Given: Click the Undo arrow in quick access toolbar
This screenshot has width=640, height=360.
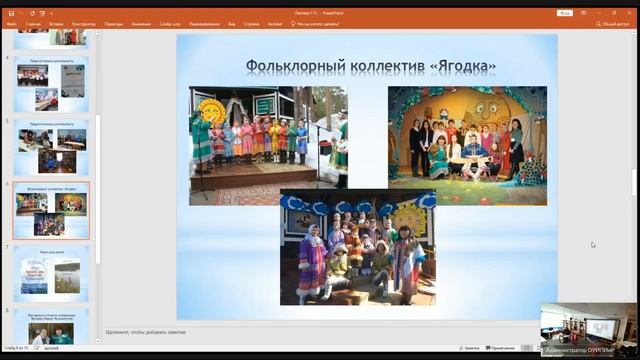Looking at the screenshot, I should click(21, 13).
